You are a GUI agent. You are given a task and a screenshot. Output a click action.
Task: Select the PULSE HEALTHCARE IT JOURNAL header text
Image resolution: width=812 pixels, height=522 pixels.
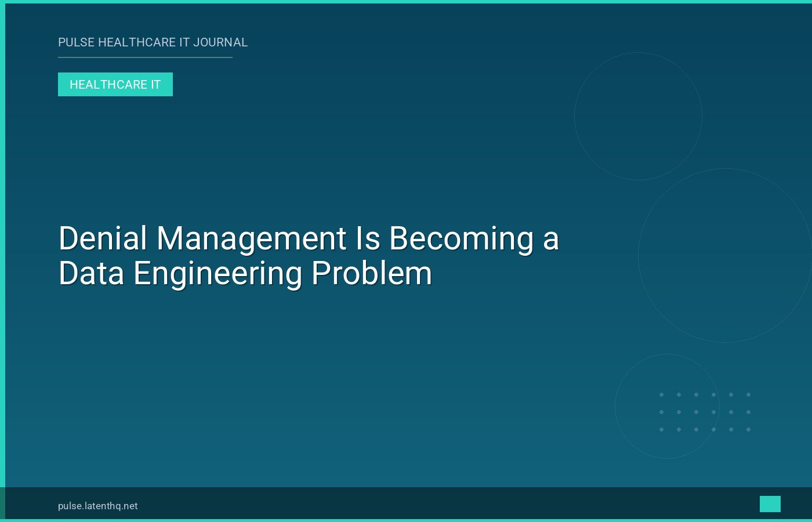point(153,42)
